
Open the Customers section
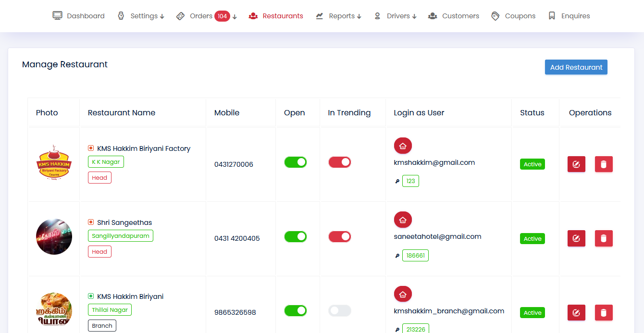(454, 16)
